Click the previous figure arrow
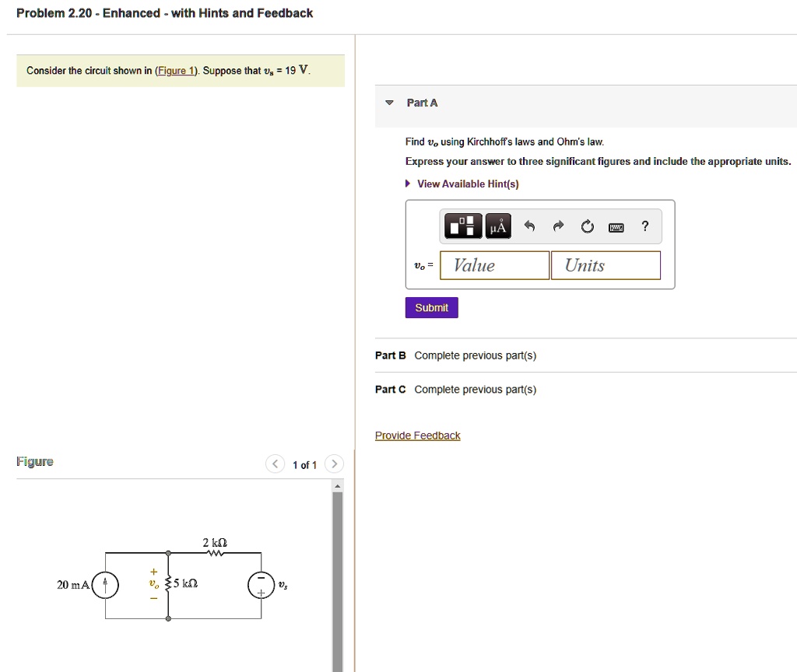The height and width of the screenshot is (672, 797). pos(275,464)
